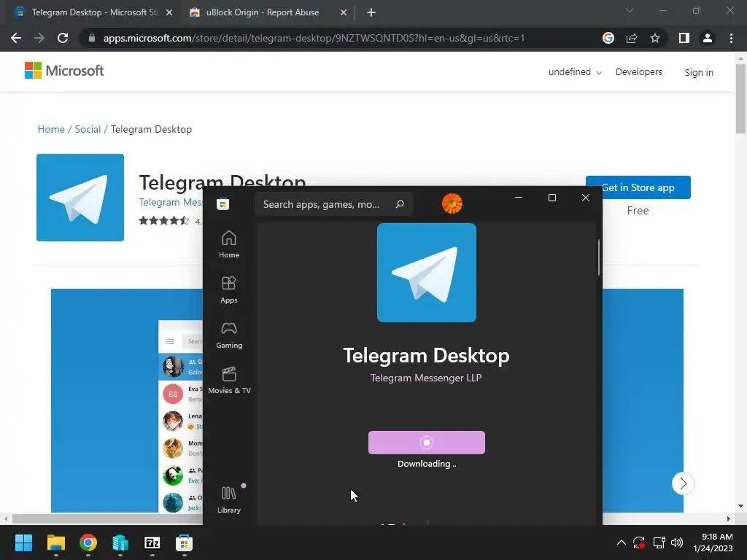
Task: Click the Store window vertical scrollbar
Action: (x=599, y=257)
